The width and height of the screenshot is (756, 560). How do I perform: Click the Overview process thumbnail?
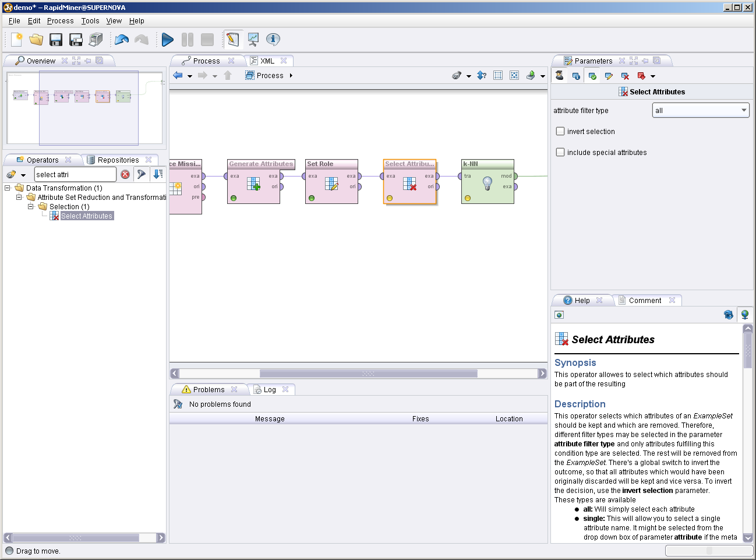coord(84,108)
